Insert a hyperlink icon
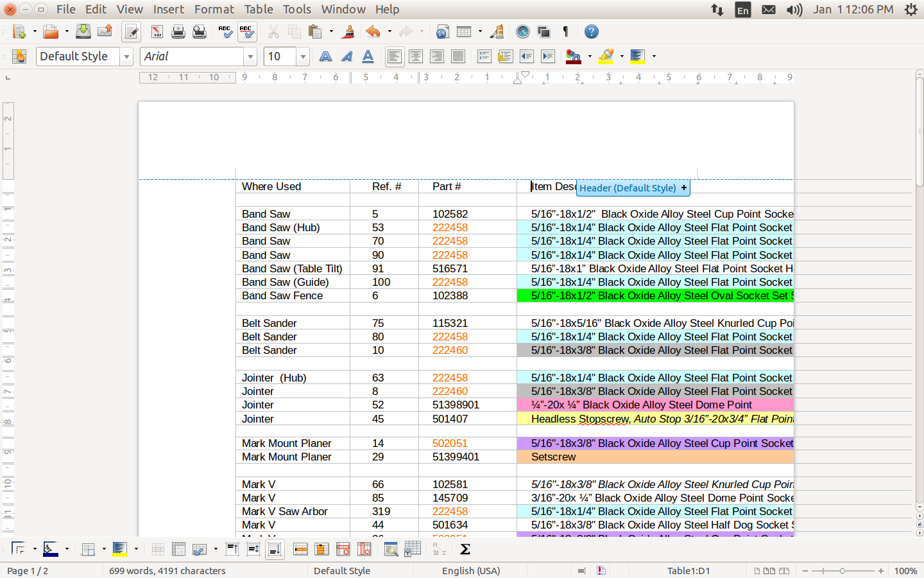 (442, 31)
